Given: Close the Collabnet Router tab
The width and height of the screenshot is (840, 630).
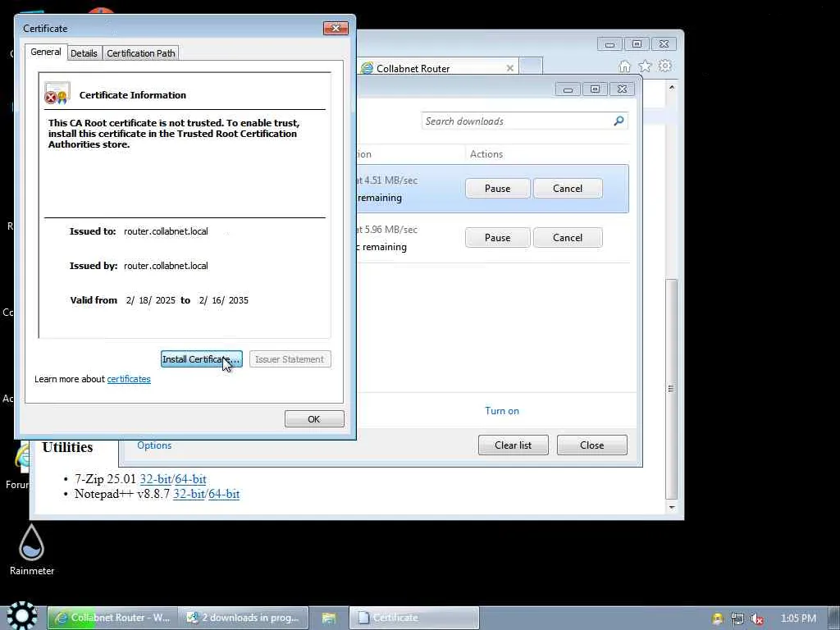Looking at the screenshot, I should tap(510, 68).
